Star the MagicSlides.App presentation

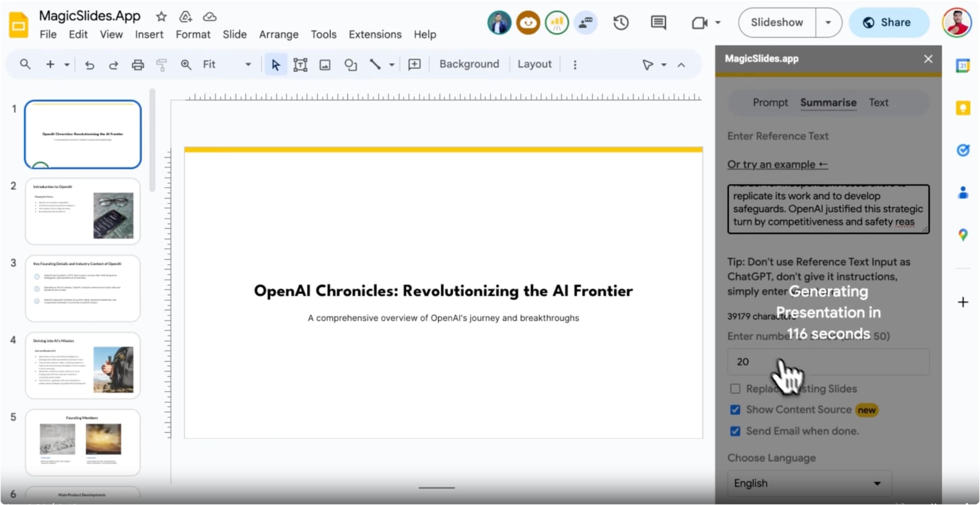pyautogui.click(x=161, y=17)
